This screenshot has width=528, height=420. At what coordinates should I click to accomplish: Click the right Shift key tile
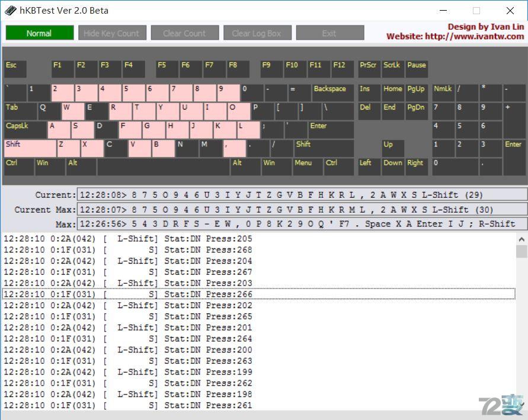point(324,149)
